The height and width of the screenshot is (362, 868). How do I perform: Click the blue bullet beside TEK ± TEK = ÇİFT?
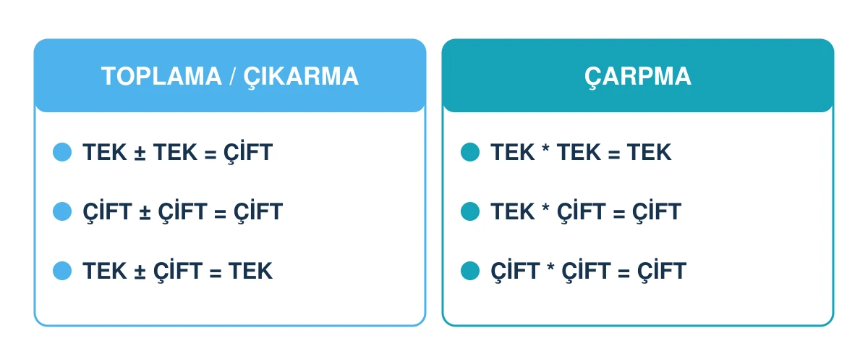pyautogui.click(x=63, y=152)
